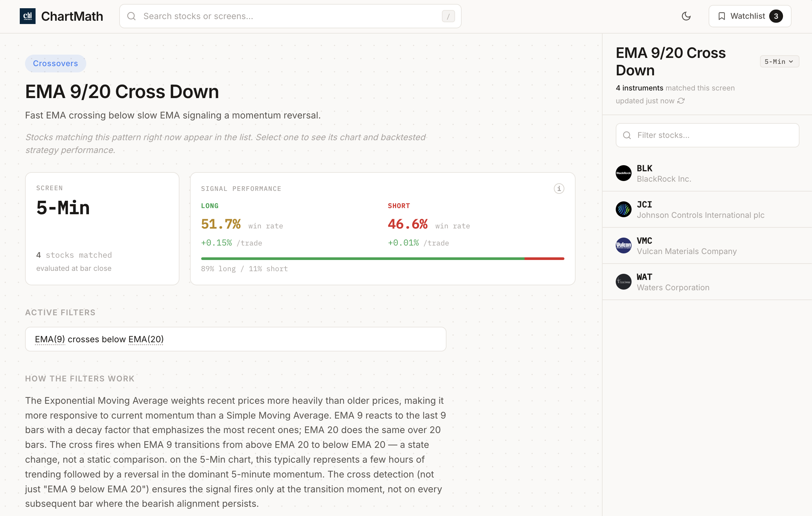
Task: Select the VMC ticker row
Action: (x=707, y=246)
